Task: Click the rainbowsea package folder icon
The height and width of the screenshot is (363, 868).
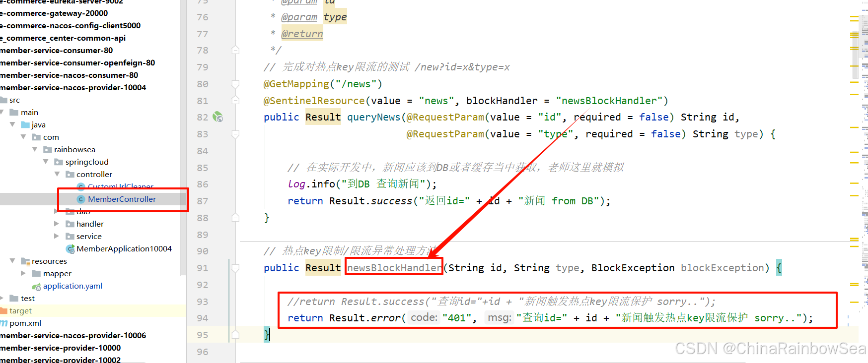Action: click(x=48, y=150)
